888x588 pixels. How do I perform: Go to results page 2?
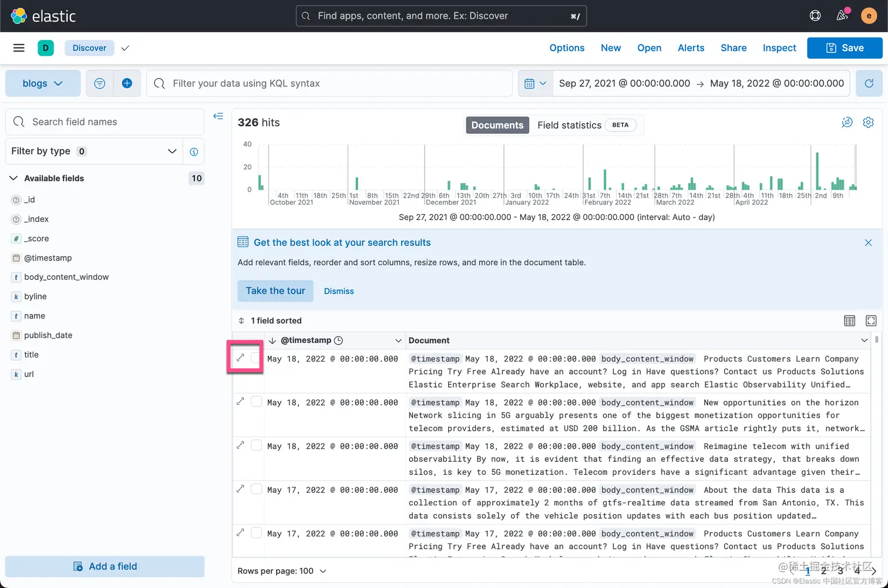click(x=824, y=570)
